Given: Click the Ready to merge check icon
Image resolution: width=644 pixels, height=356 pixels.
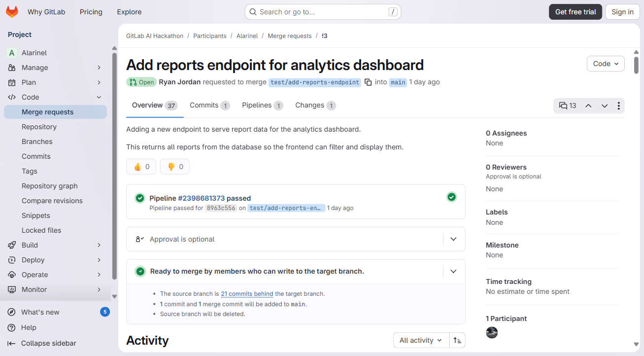Looking at the screenshot, I should 140,271.
